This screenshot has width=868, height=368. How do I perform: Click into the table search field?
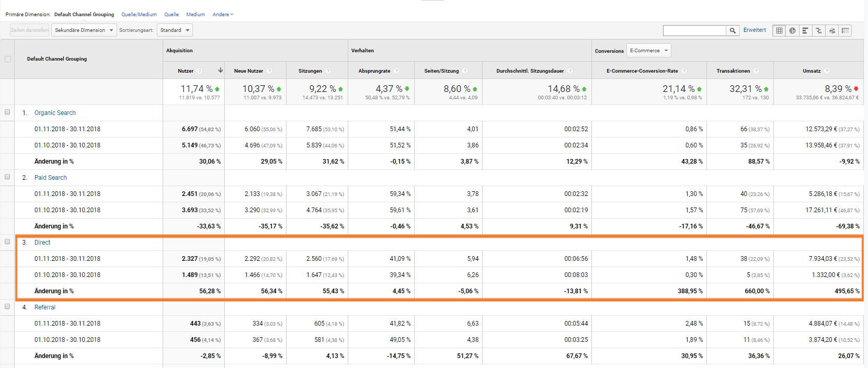point(694,31)
